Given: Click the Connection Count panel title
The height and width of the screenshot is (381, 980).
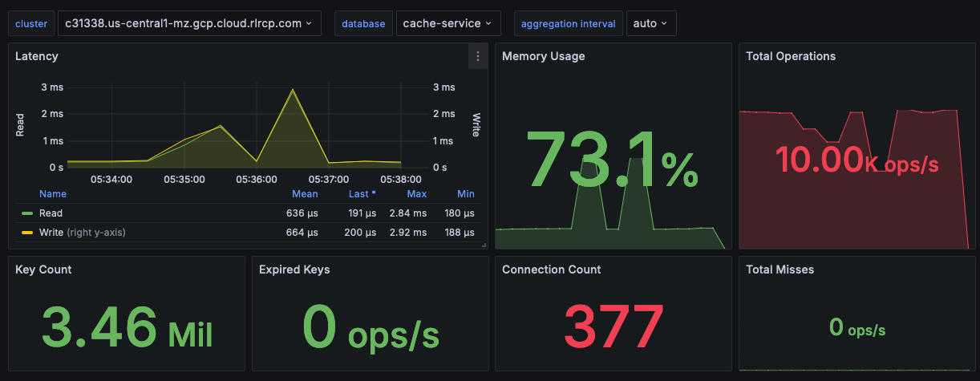Looking at the screenshot, I should pos(551,270).
